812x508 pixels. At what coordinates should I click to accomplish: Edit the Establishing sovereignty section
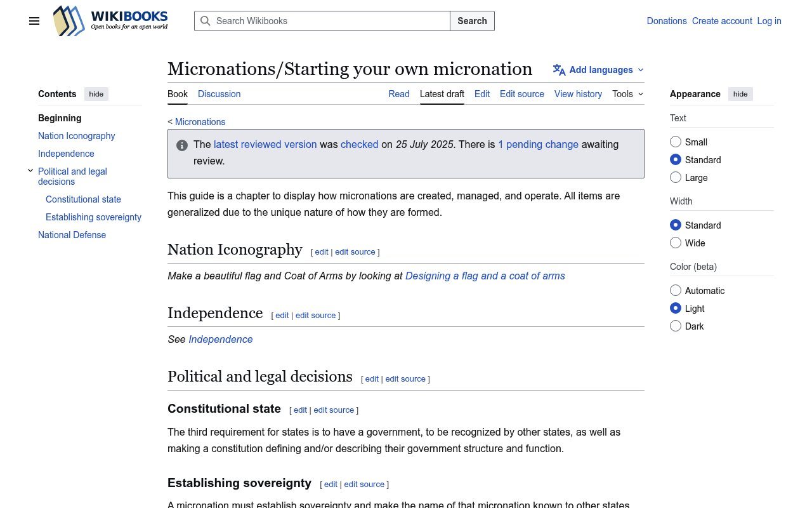tap(331, 485)
